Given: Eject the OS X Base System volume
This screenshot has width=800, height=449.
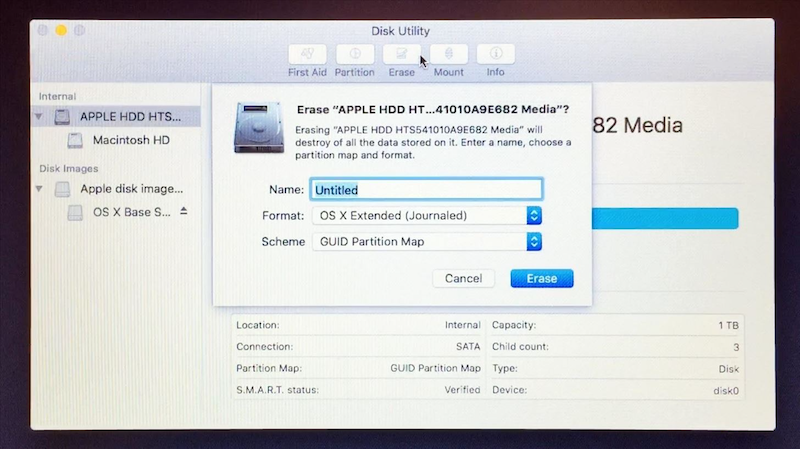Looking at the screenshot, I should point(183,212).
